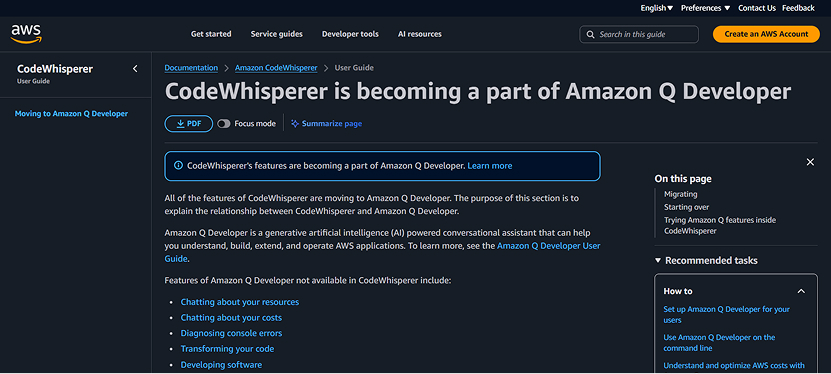This screenshot has height=374, width=831.
Task: Click the page heading about Amazon Q Developer
Action: tap(478, 92)
